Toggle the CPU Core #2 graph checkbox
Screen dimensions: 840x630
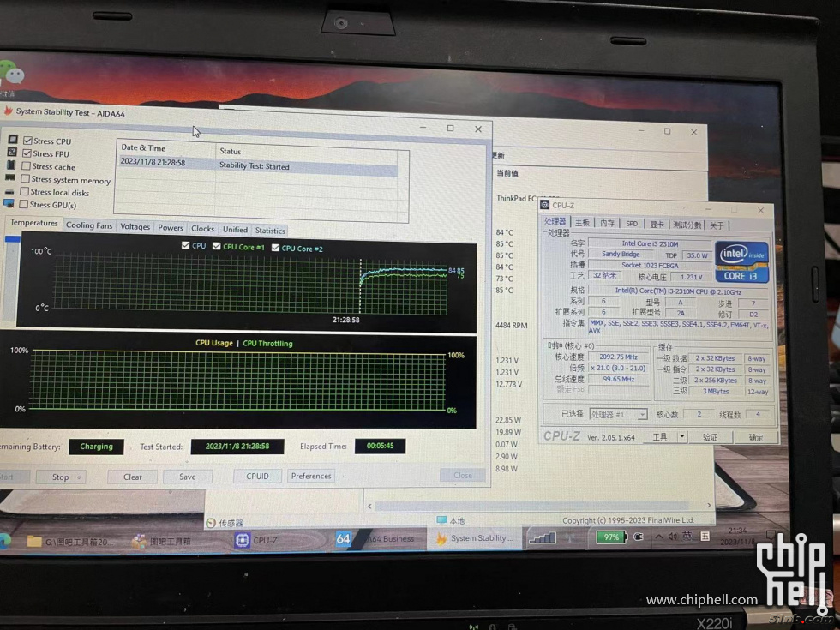click(275, 248)
